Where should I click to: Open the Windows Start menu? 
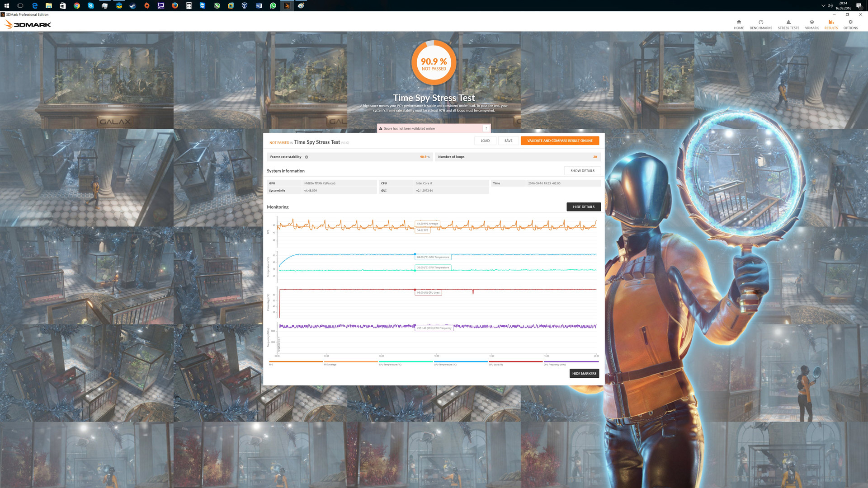6,5
